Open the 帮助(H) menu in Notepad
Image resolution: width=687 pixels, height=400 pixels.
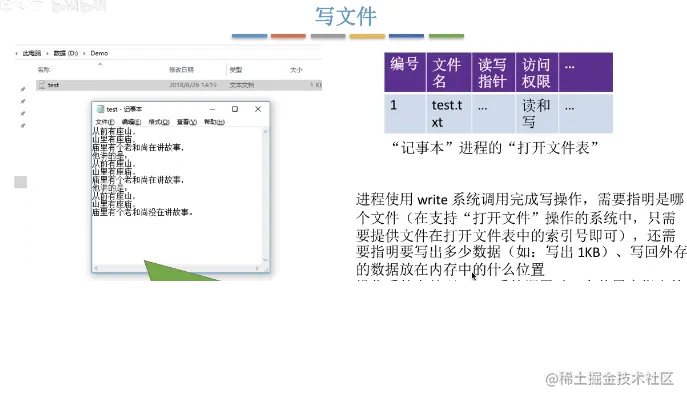point(214,122)
